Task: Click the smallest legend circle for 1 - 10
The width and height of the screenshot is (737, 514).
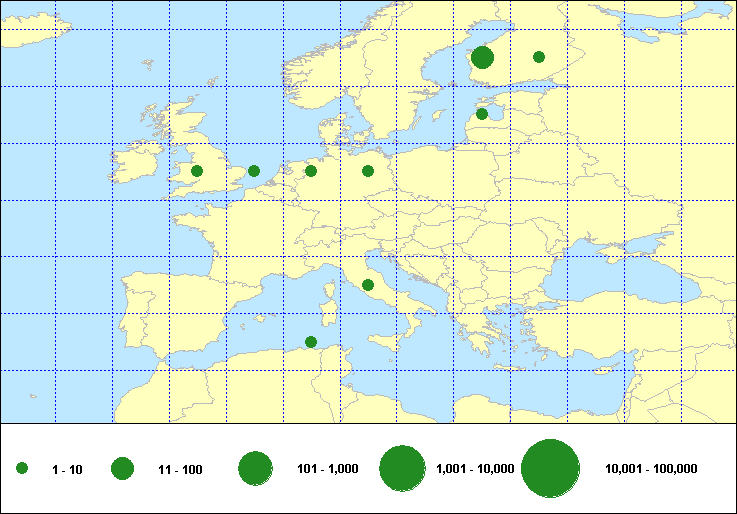Action: pyautogui.click(x=22, y=469)
